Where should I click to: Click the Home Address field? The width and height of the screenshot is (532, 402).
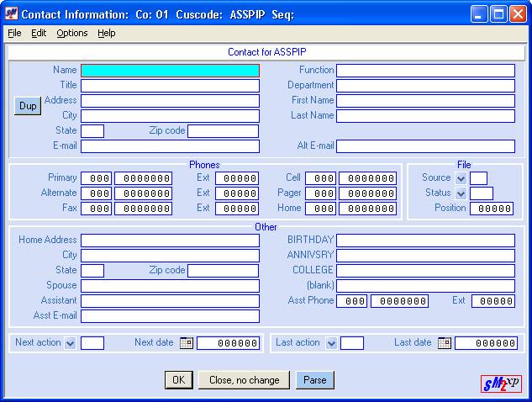(x=170, y=241)
